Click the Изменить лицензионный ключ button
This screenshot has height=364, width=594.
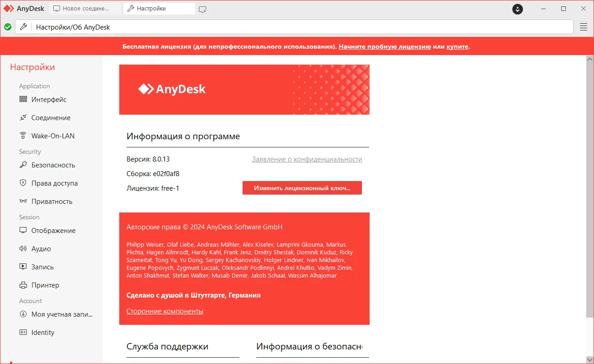point(302,188)
